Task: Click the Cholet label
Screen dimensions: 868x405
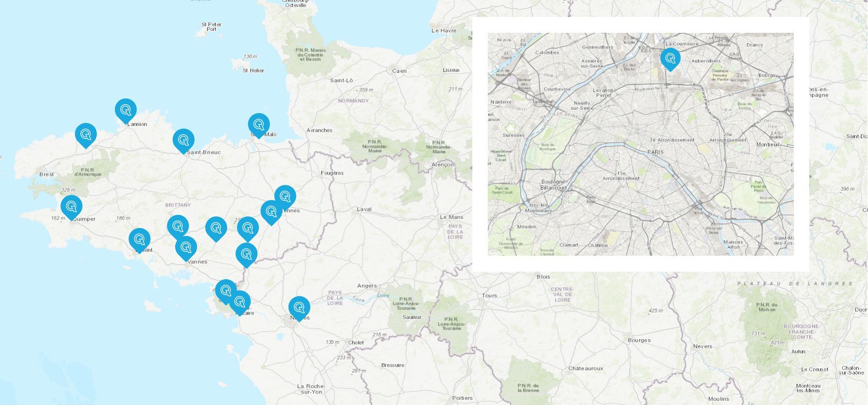Action: coord(356,343)
